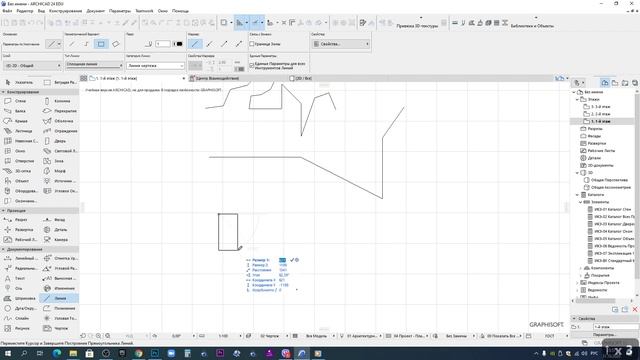
Task: Open Chrome from Windows taskbar
Action: [138, 353]
